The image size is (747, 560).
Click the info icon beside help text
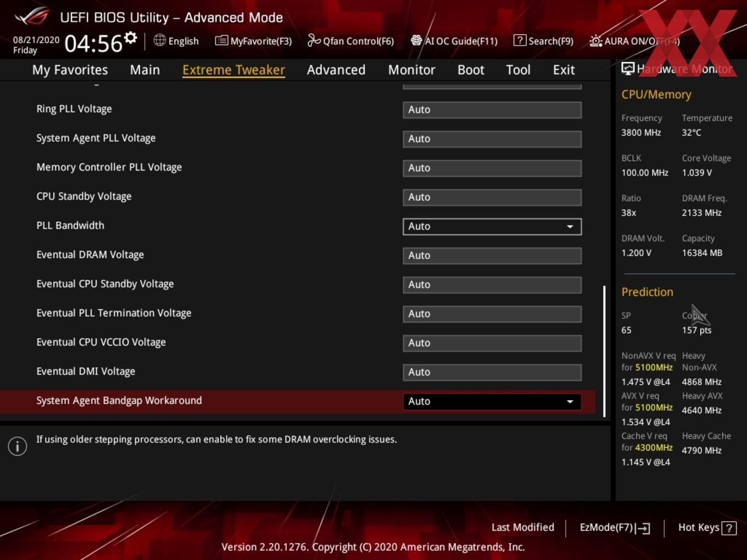tap(18, 446)
